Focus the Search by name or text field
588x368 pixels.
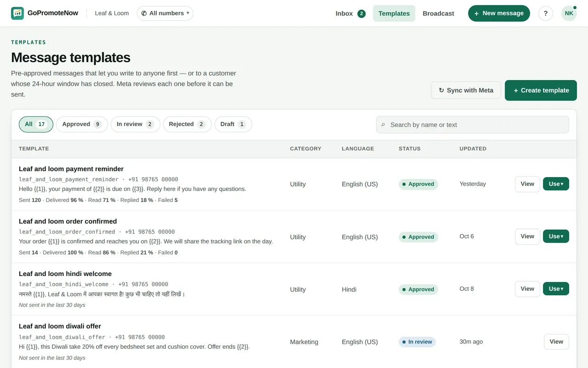coord(472,125)
